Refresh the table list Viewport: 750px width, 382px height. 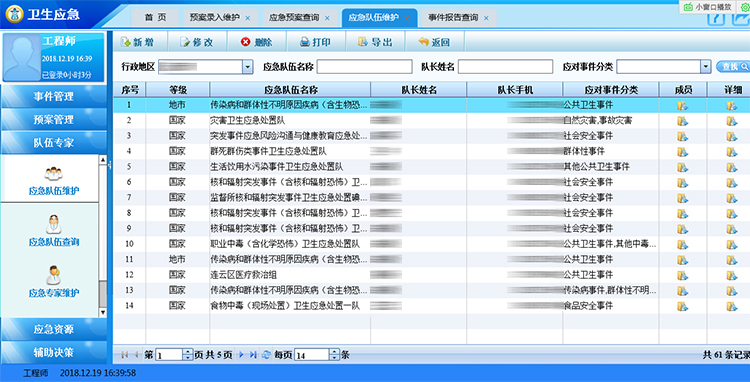(x=266, y=355)
